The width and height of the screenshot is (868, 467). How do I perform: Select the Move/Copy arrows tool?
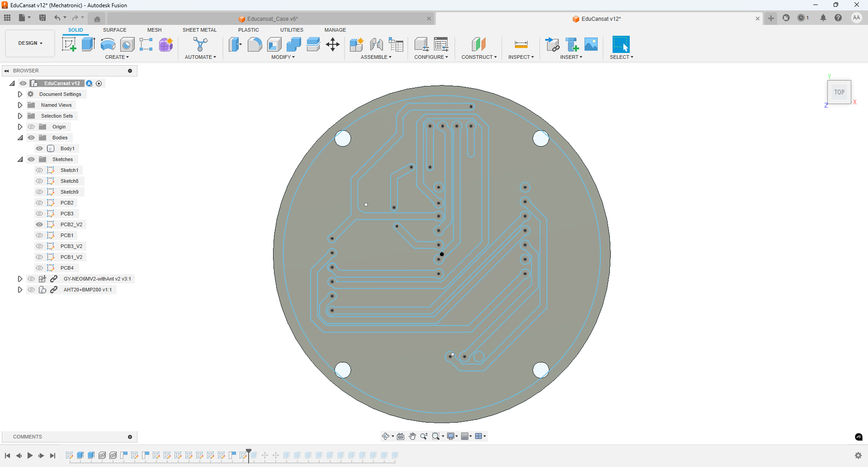(333, 44)
